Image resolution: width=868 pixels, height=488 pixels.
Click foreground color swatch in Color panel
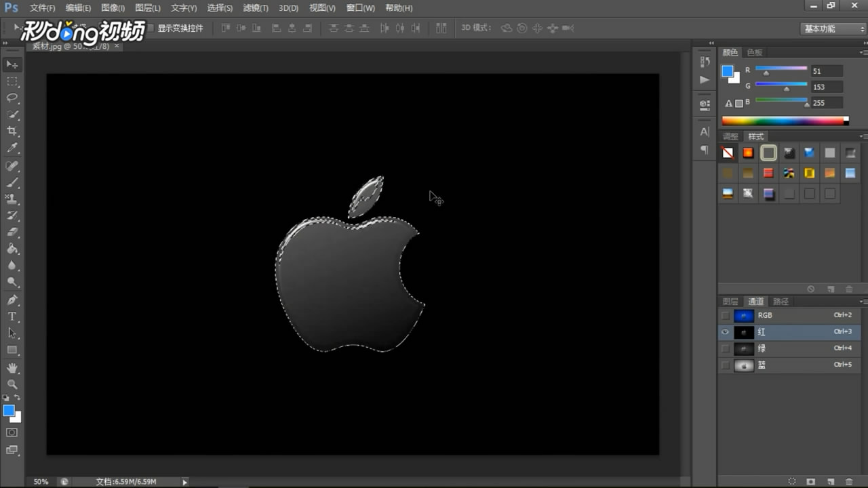pyautogui.click(x=728, y=71)
